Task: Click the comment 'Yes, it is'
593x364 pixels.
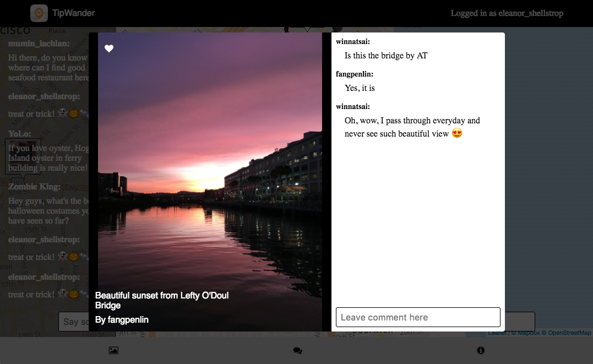Action: (360, 88)
